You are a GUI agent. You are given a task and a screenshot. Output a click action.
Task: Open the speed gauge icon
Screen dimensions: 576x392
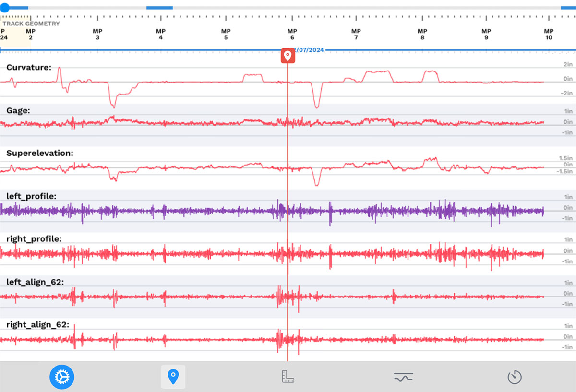[x=515, y=377]
